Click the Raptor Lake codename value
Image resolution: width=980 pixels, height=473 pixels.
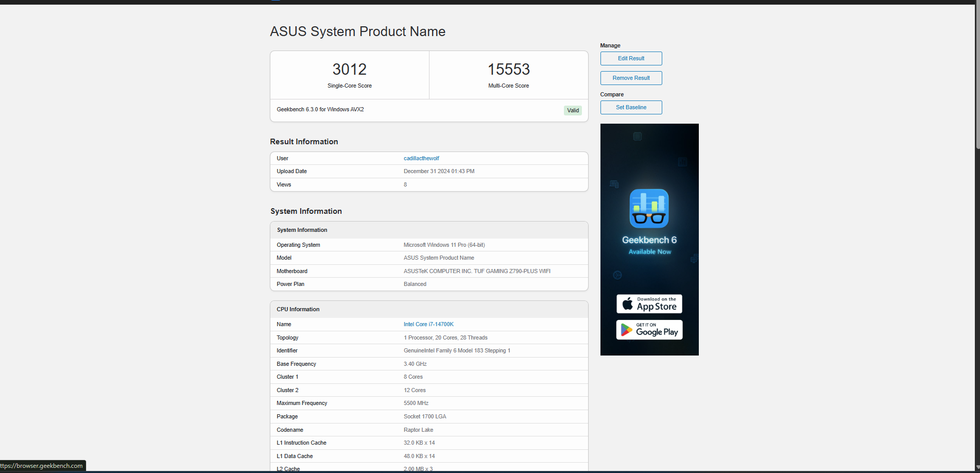pyautogui.click(x=418, y=430)
